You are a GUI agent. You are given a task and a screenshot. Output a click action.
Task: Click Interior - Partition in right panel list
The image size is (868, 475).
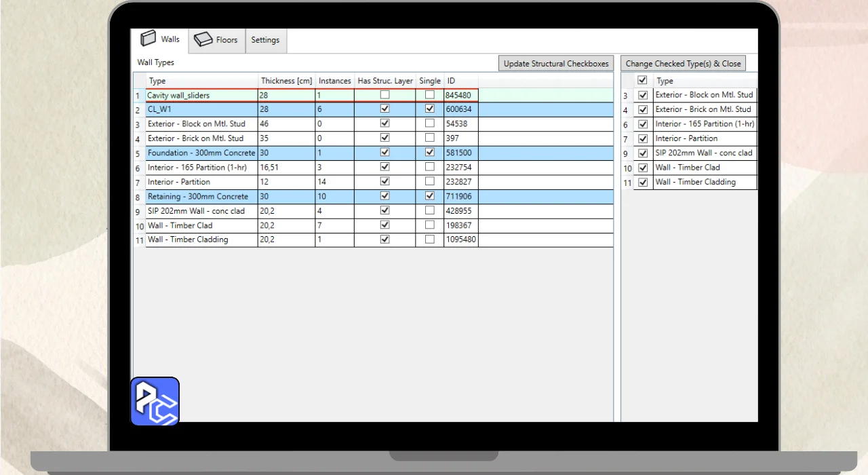[x=705, y=138]
